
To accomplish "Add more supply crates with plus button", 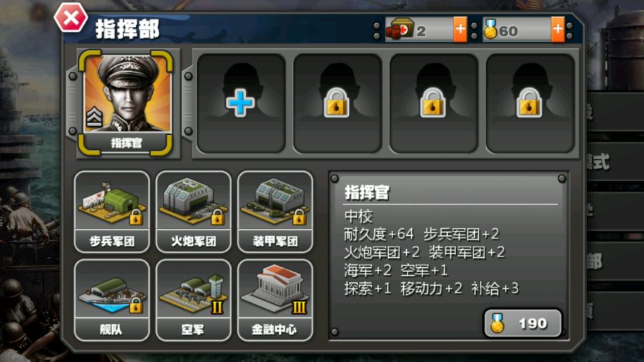I will 460,29.
